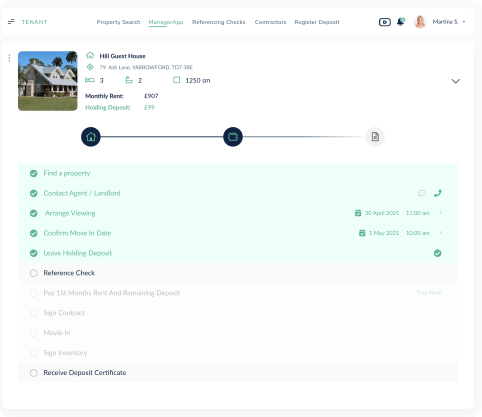This screenshot has height=417, width=482.
Task: Click the Receive Deposit Certificate label
Action: pos(85,373)
